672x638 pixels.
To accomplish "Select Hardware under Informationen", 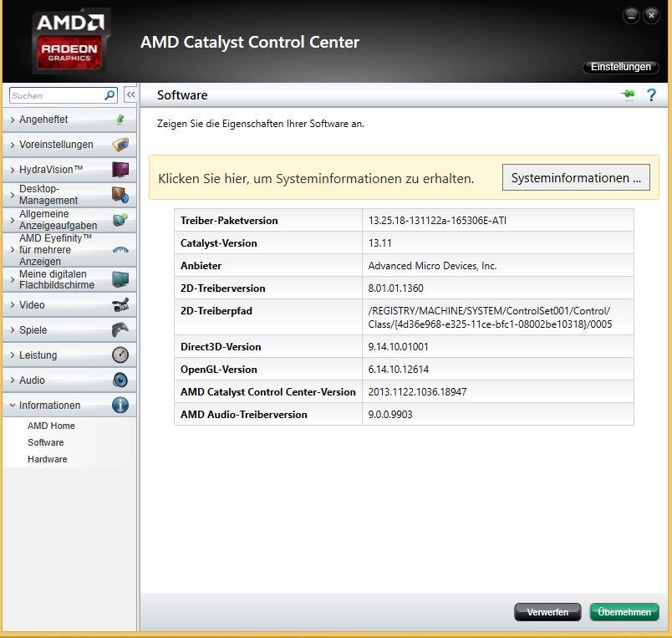I will [47, 459].
